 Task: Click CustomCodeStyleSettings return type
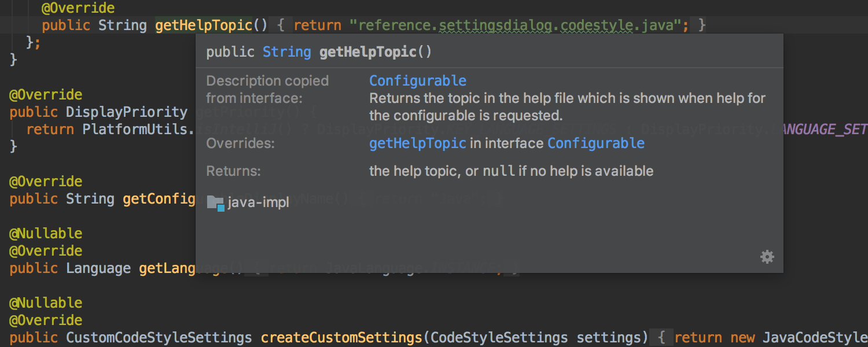(x=159, y=338)
